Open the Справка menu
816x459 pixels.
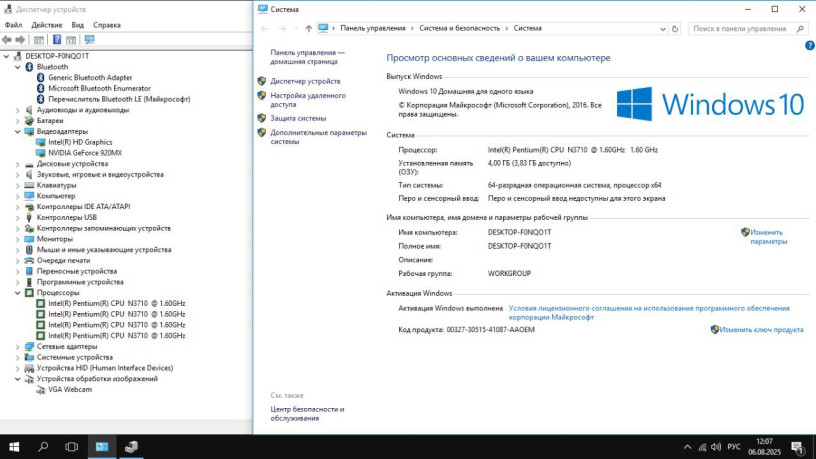(107, 25)
